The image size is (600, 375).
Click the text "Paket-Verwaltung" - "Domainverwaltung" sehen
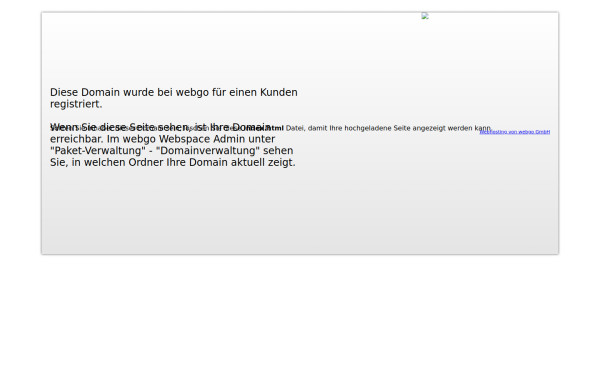click(x=171, y=150)
